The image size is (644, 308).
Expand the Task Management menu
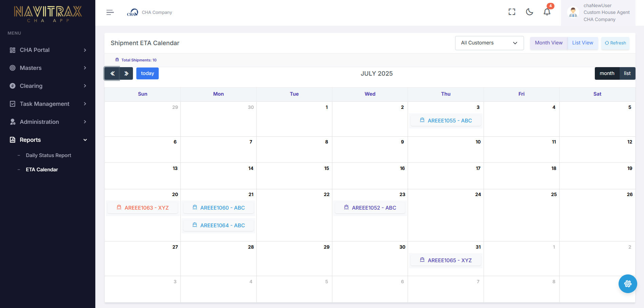coord(47,104)
